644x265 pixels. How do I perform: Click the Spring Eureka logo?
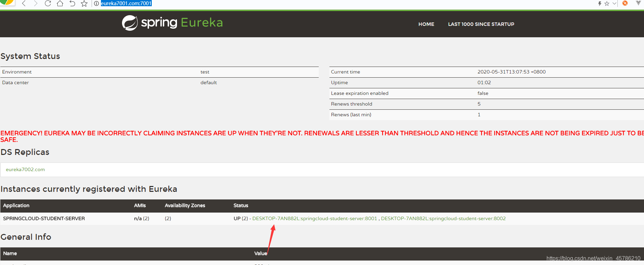pyautogui.click(x=172, y=23)
